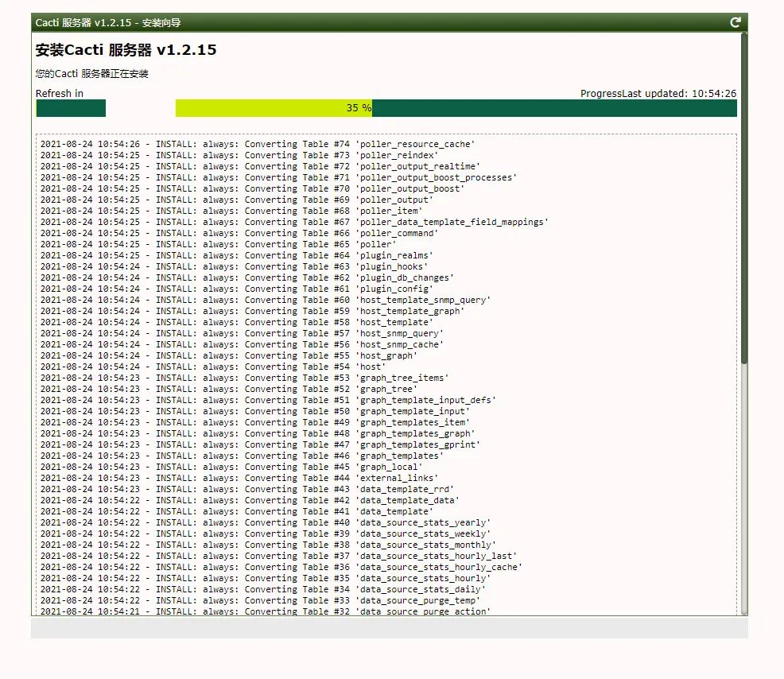Click log line Table #44 'external_links'

(x=239, y=478)
